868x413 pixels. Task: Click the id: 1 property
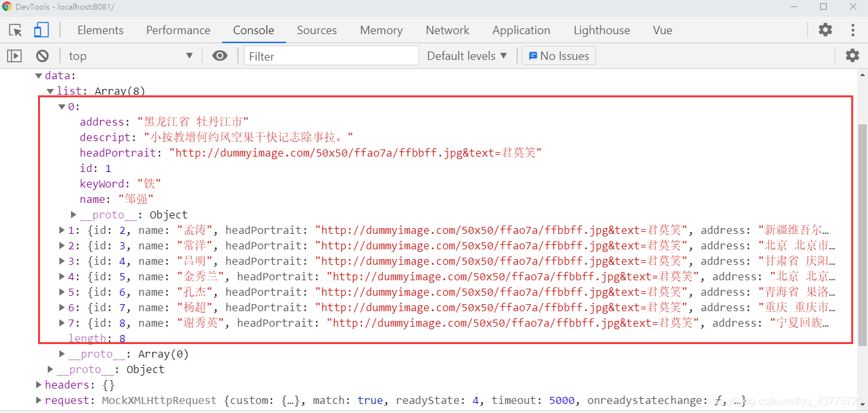pos(95,168)
